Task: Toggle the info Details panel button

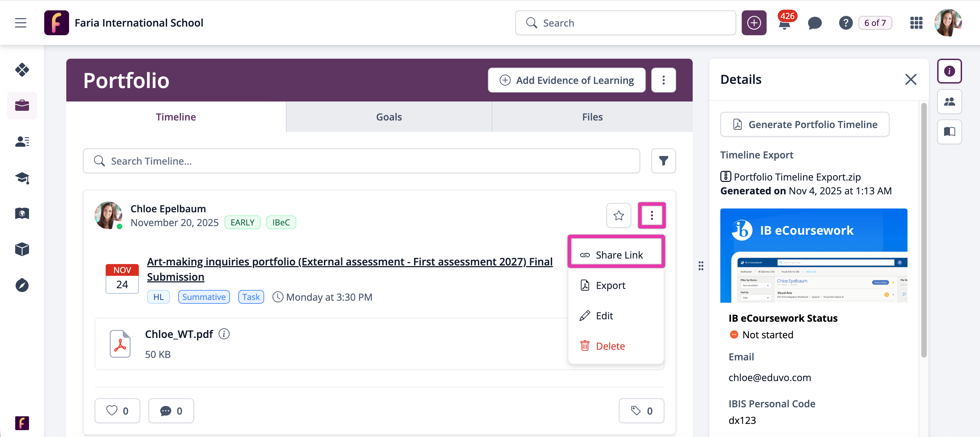Action: (x=949, y=71)
